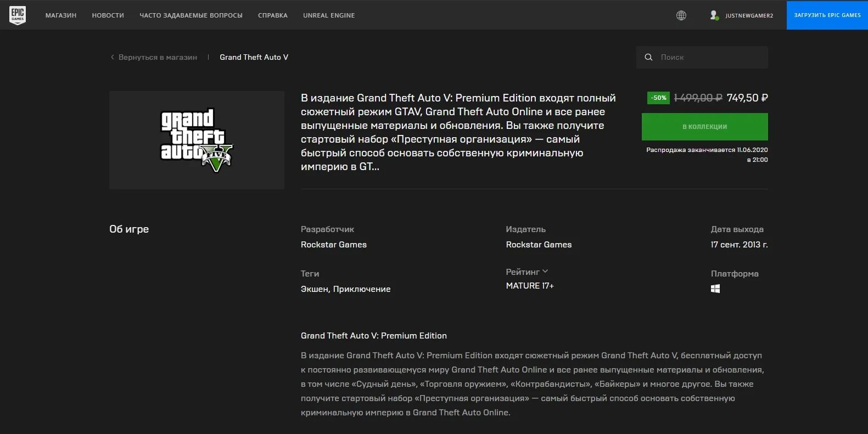Click the Экшен, Приключение tags
The height and width of the screenshot is (434, 868).
pos(346,289)
